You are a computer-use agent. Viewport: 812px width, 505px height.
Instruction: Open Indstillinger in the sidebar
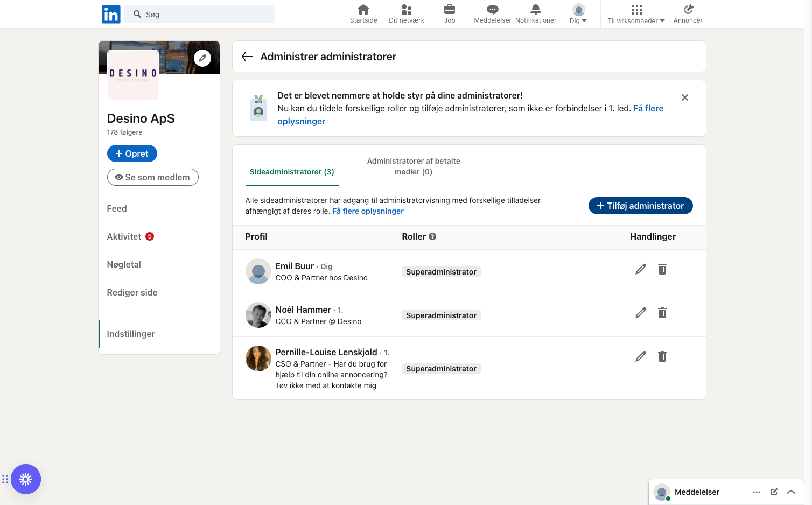click(131, 334)
